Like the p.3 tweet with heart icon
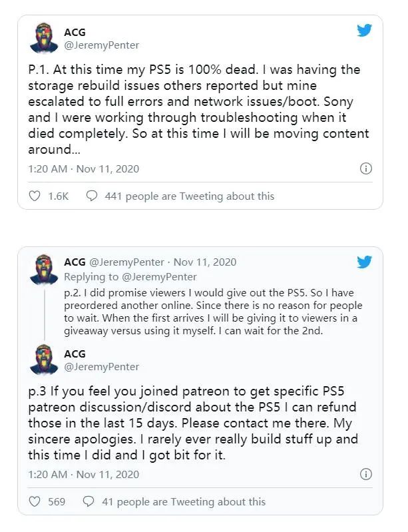The height and width of the screenshot is (532, 408). (36, 501)
